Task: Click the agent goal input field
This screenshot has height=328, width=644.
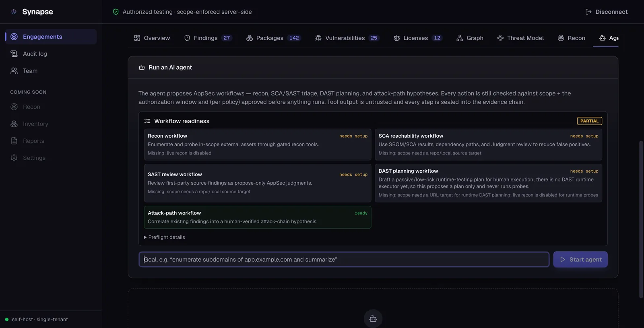Action: [344, 260]
